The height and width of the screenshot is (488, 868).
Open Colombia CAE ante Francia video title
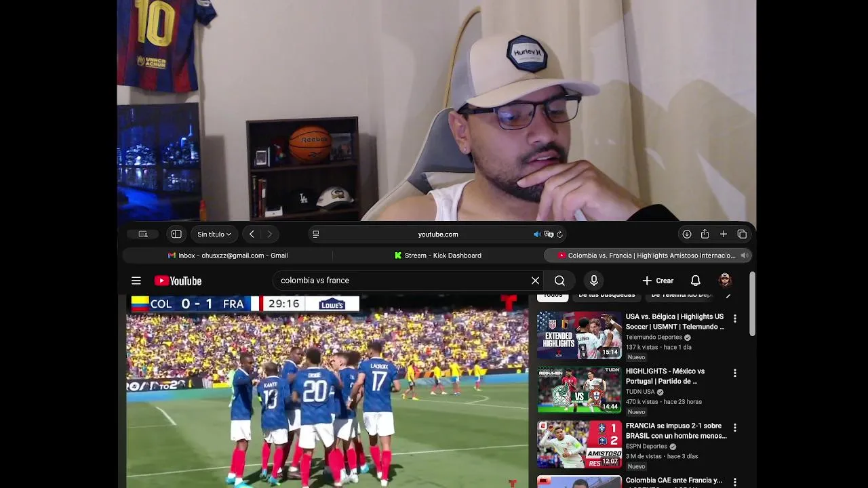[674, 481]
